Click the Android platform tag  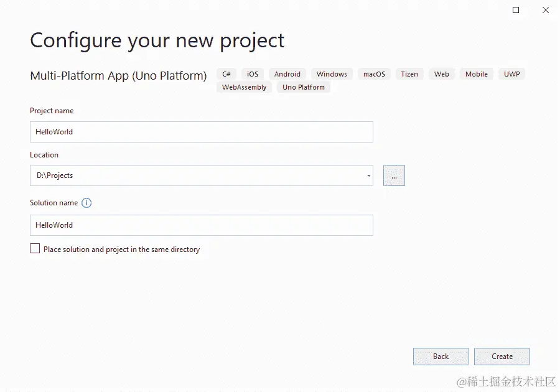coord(287,74)
